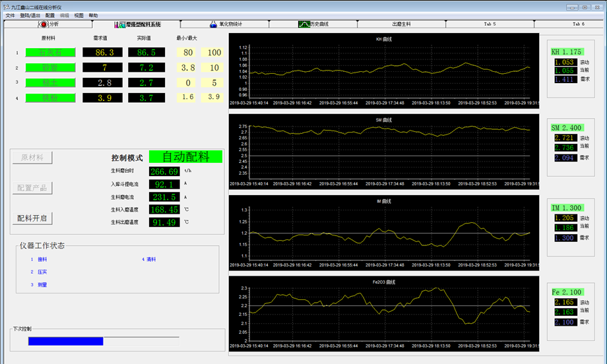Click the application icon in the title bar
This screenshot has height=364, width=607.
click(x=5, y=6)
